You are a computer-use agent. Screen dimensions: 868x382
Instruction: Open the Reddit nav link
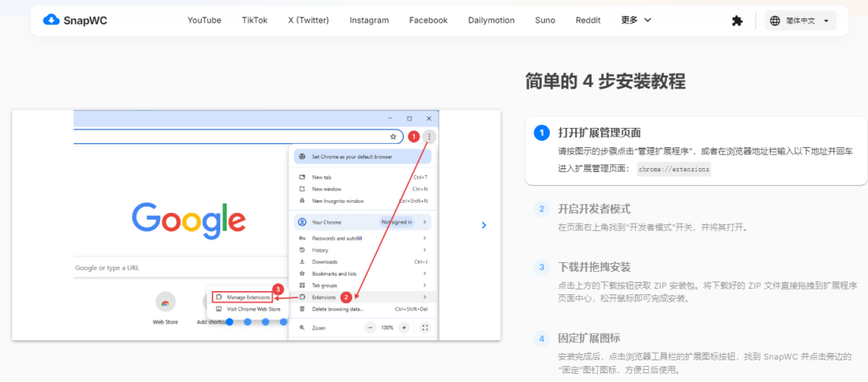(588, 20)
